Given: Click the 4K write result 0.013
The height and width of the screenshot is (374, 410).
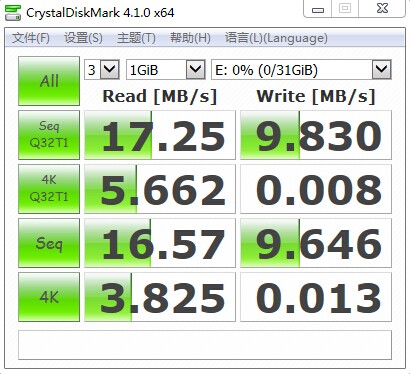Looking at the screenshot, I should coord(316,297).
